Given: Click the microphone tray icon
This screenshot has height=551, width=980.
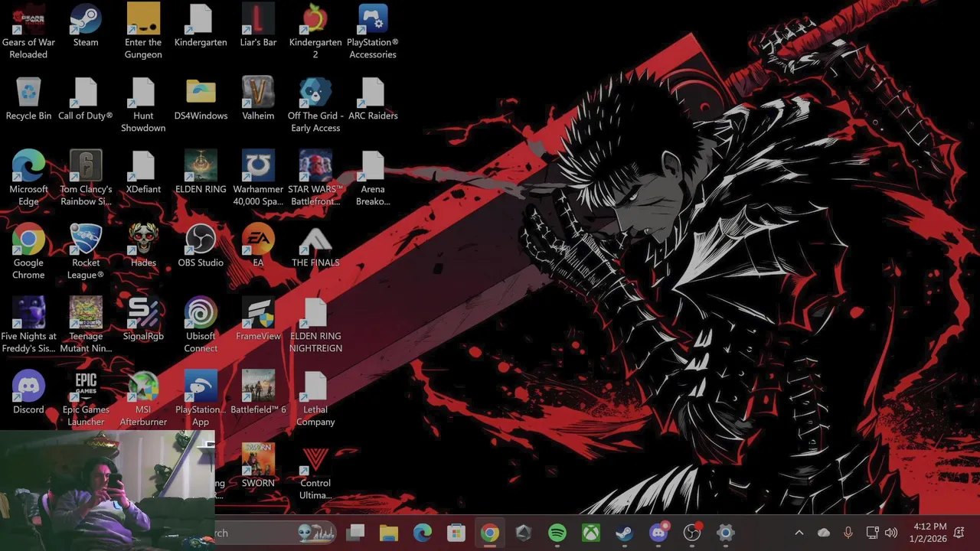Looking at the screenshot, I should [x=848, y=533].
